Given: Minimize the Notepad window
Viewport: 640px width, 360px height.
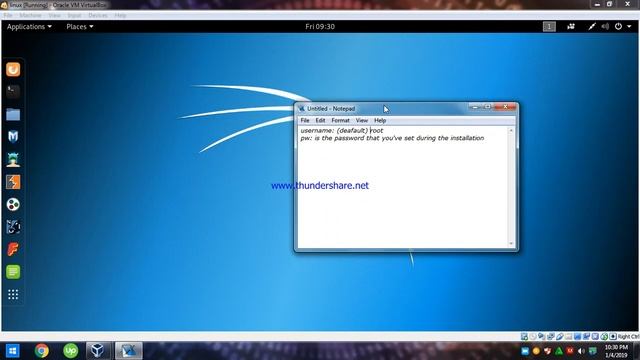Looking at the screenshot, I should coord(475,107).
